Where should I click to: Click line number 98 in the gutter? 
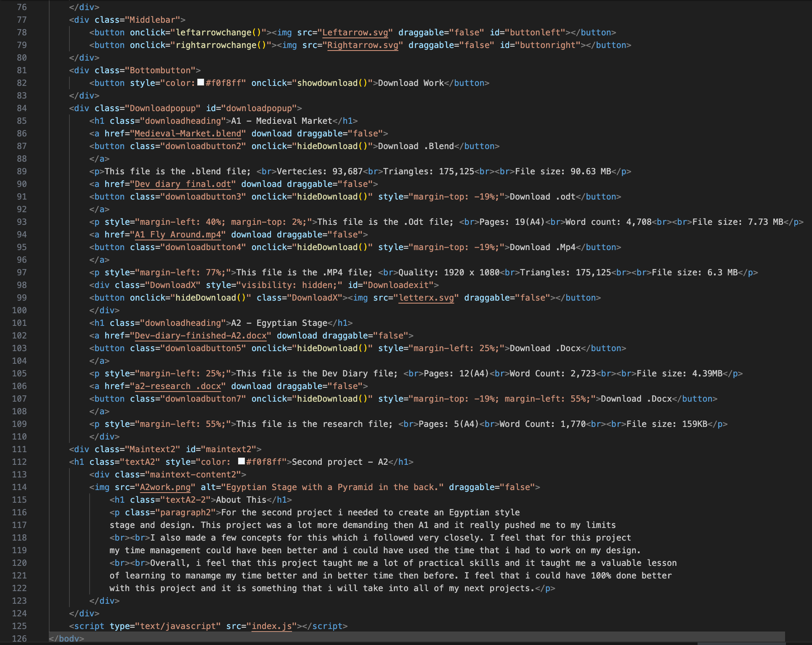pos(21,285)
